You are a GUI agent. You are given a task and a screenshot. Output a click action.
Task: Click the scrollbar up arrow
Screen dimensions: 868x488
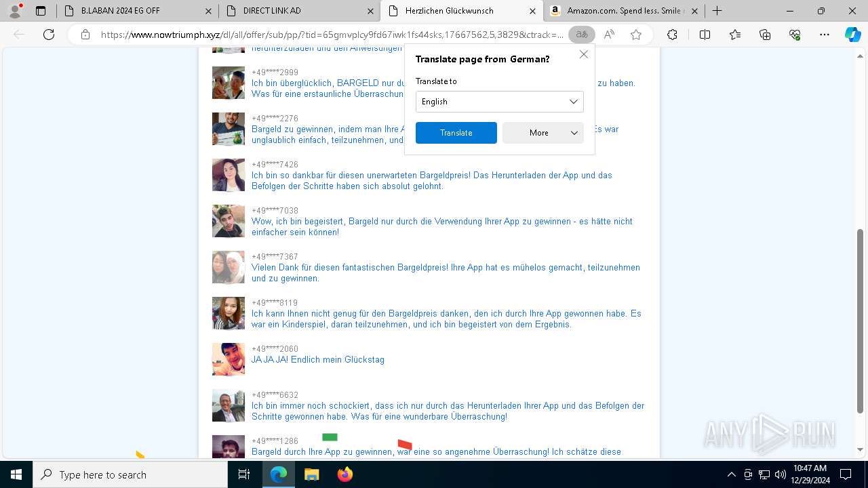pyautogui.click(x=861, y=55)
